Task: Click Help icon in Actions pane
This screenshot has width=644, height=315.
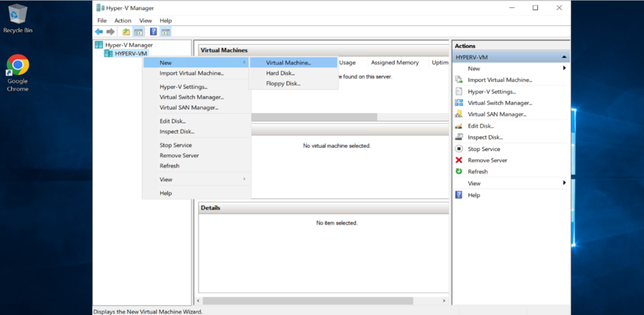Action: [x=459, y=195]
